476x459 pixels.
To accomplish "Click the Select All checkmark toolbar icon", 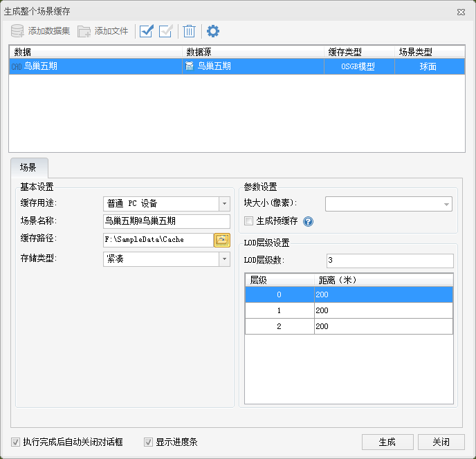I will (x=146, y=31).
